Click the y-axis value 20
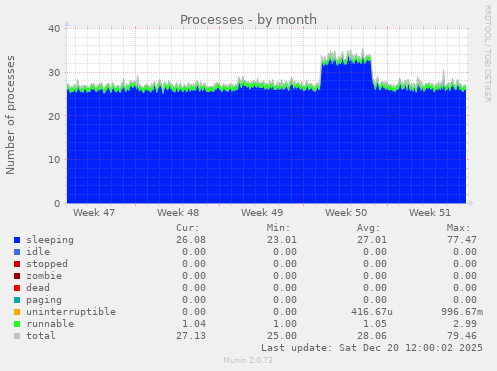The width and height of the screenshot is (497, 371). click(54, 116)
